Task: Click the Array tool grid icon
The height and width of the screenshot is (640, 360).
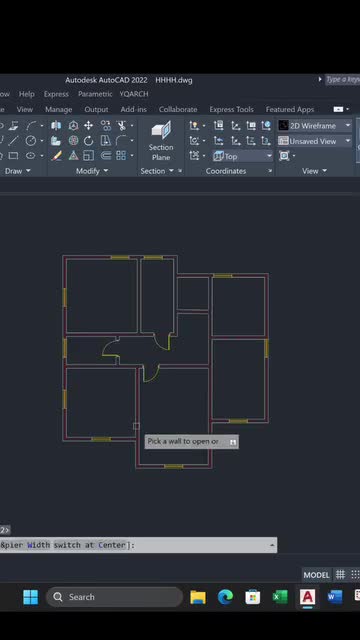Action: pyautogui.click(x=121, y=156)
